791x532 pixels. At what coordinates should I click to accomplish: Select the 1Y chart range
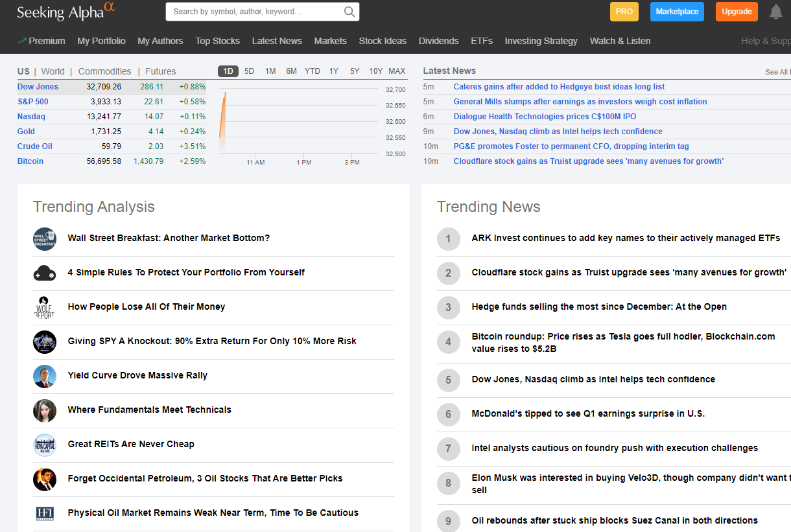pyautogui.click(x=333, y=71)
